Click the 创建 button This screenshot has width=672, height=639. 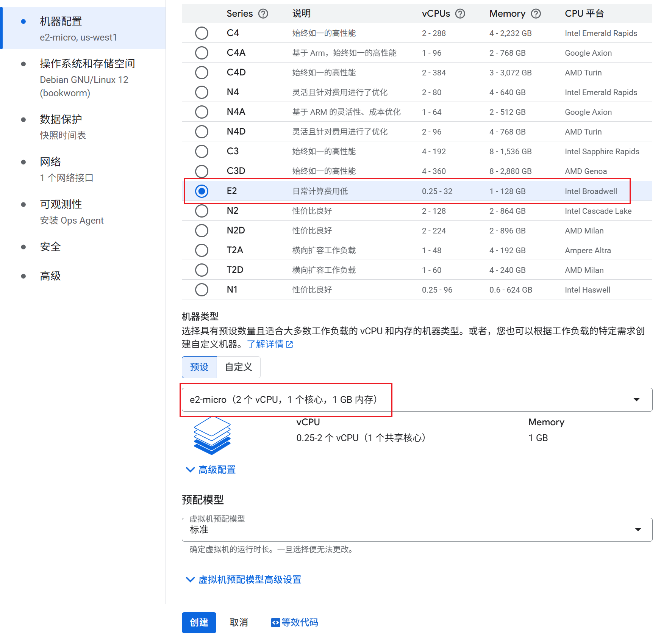coord(199,622)
